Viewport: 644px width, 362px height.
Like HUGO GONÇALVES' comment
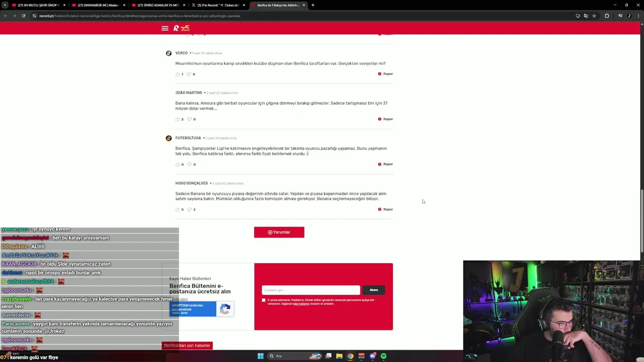tap(178, 210)
